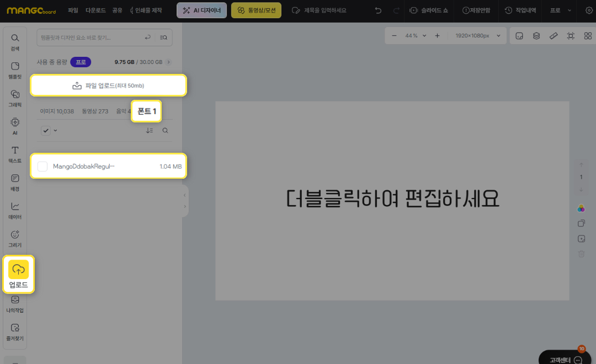Click the template and design element search field

point(88,38)
